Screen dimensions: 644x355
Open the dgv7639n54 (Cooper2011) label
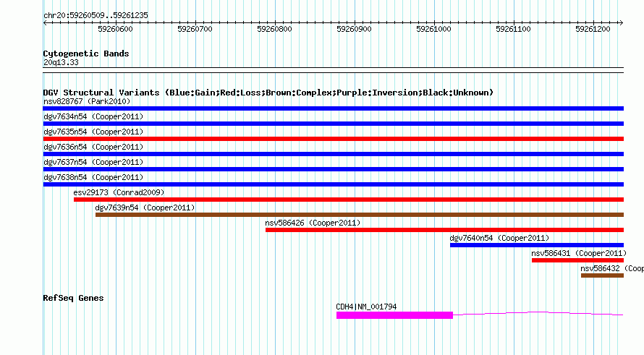point(145,208)
